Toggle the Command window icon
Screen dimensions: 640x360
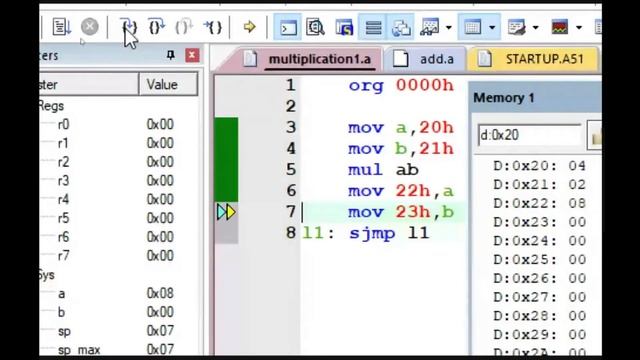pos(288,27)
